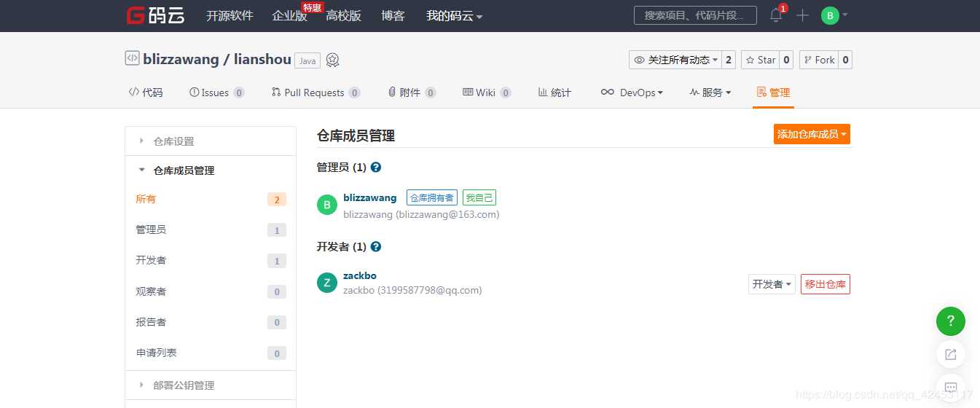Viewport: 980px width, 408px height.
Task: Click the zackbo member avatar
Action: 327,283
